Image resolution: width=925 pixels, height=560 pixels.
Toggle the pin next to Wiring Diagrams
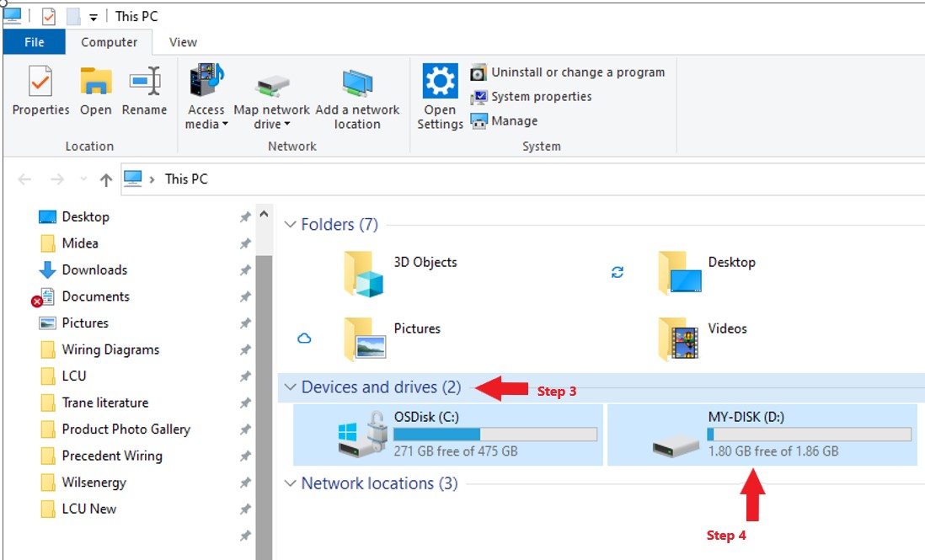245,349
